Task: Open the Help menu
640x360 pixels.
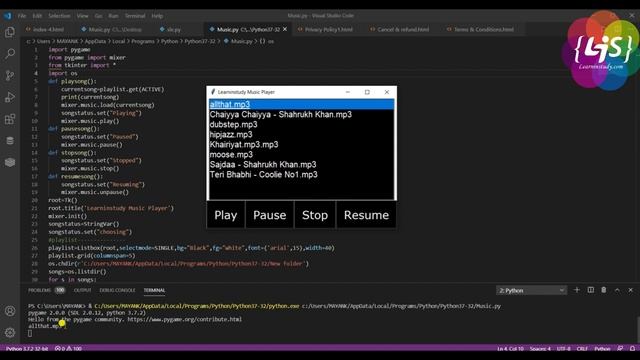Action: [x=157, y=16]
